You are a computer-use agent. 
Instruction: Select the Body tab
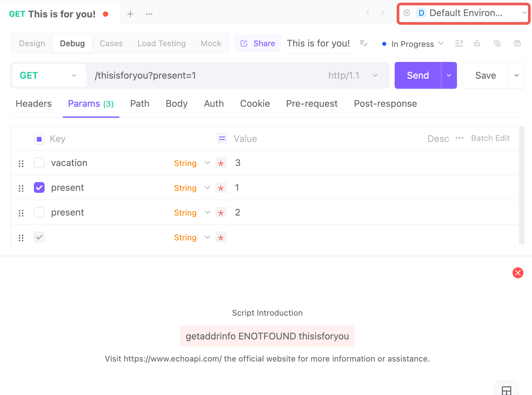click(177, 104)
